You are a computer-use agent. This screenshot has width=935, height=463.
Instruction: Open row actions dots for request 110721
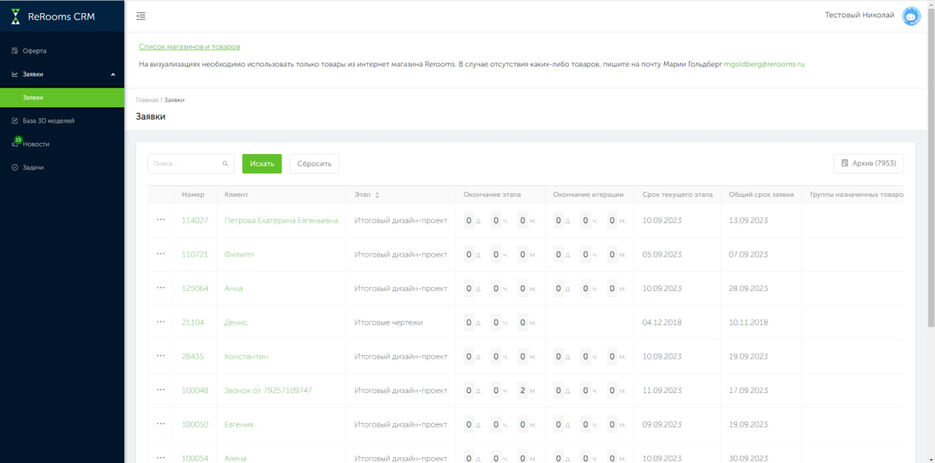(160, 254)
